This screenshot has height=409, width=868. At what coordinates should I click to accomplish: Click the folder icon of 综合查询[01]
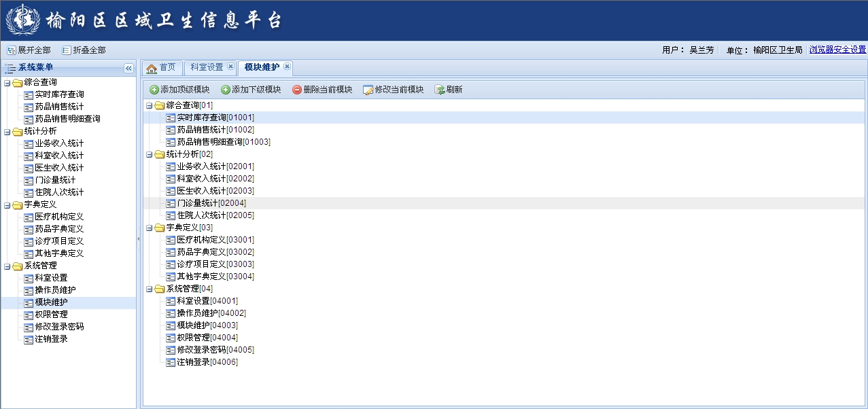click(x=160, y=105)
